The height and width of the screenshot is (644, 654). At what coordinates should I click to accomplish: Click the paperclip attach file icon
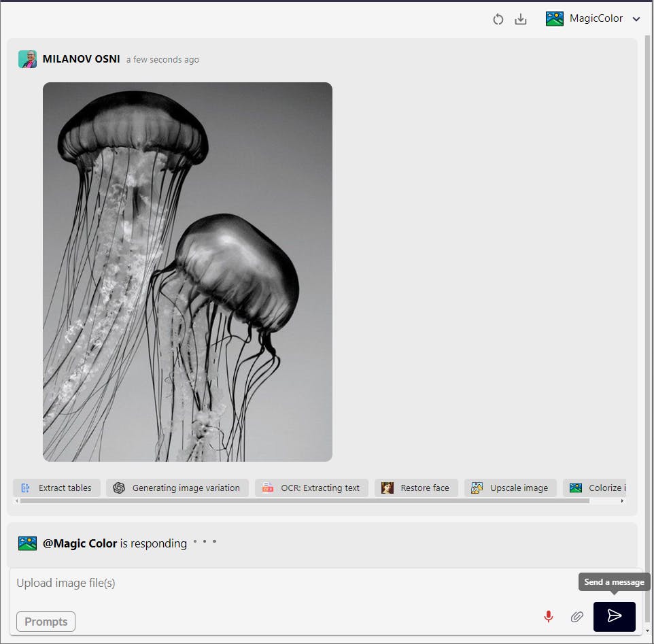click(x=576, y=616)
